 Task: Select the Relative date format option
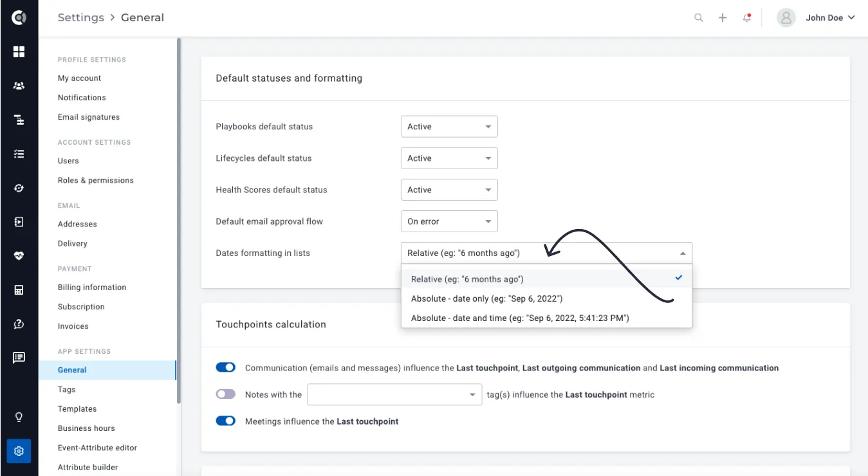pyautogui.click(x=546, y=279)
